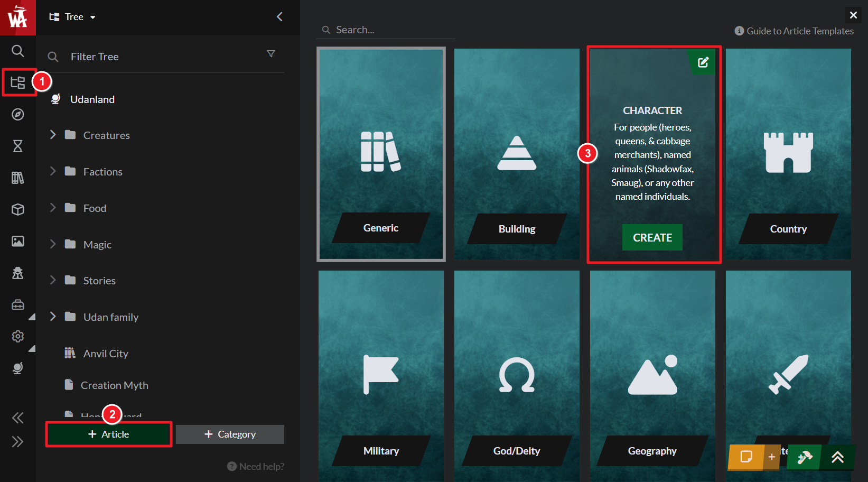This screenshot has width=868, height=482.
Task: Open the settings gear icon
Action: 17,337
